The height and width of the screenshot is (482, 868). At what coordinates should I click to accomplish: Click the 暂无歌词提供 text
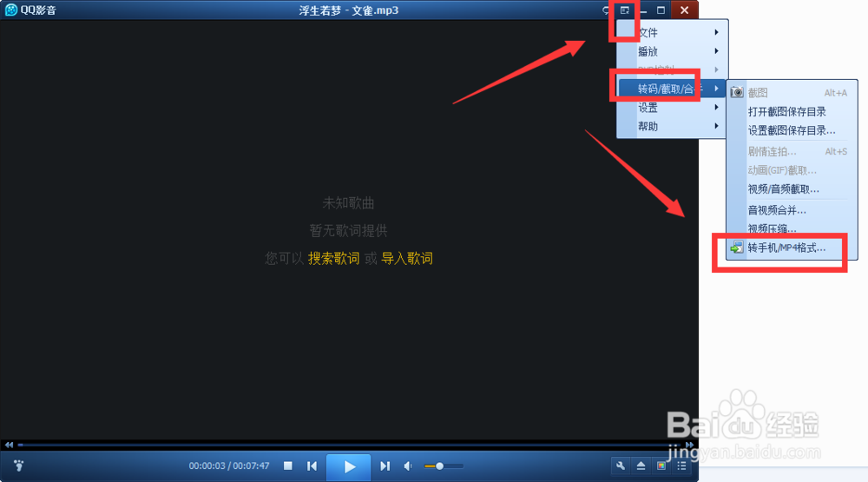pyautogui.click(x=348, y=230)
